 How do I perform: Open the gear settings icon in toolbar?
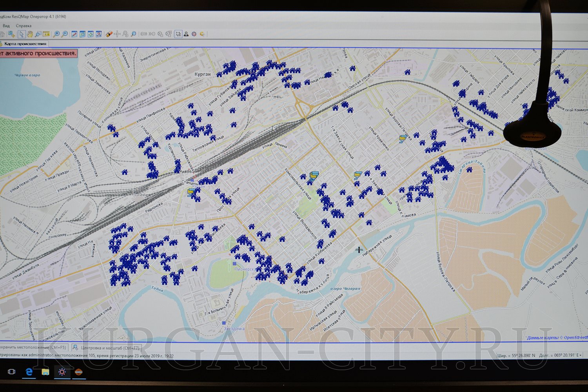tap(194, 34)
